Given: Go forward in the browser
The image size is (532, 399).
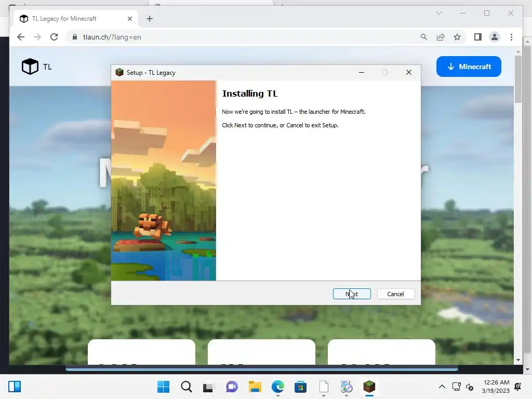Looking at the screenshot, I should click(x=37, y=37).
